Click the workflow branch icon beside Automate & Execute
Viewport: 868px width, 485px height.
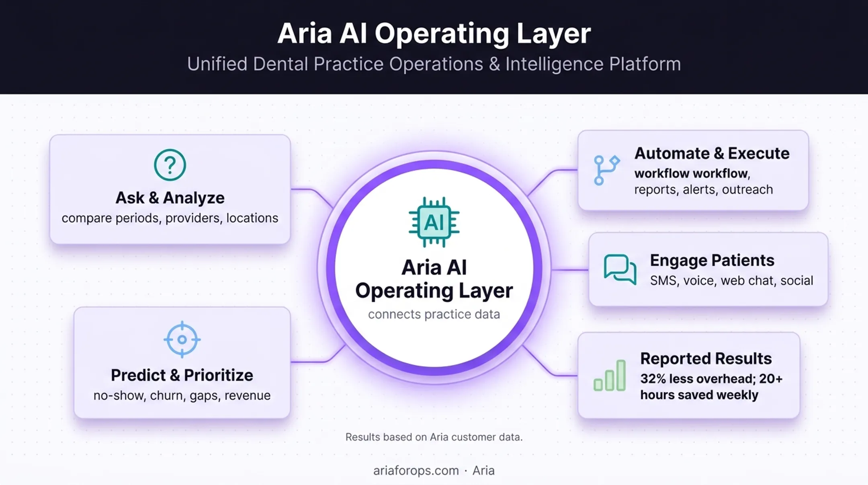(x=606, y=170)
